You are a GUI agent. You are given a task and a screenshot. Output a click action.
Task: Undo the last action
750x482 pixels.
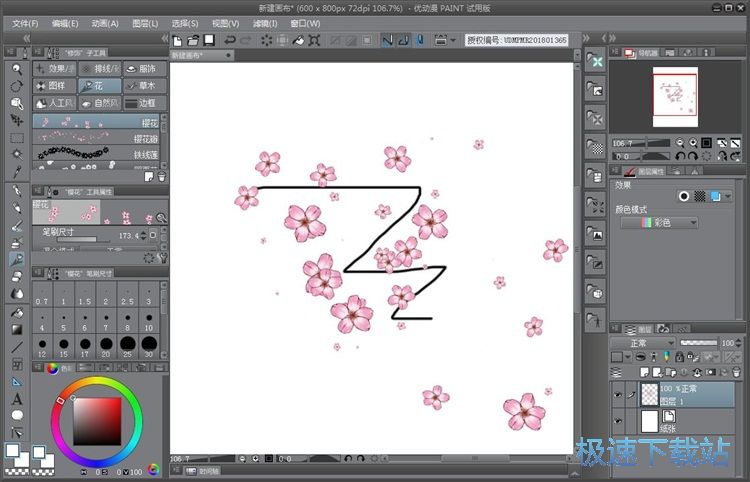tap(230, 40)
